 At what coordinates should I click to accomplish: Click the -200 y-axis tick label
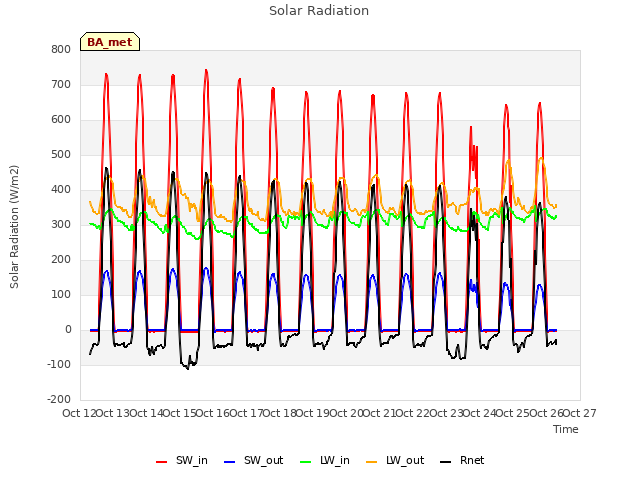(x=59, y=400)
